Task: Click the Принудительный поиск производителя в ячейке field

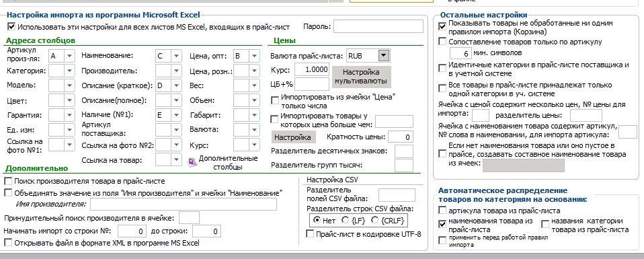Action: click(x=190, y=218)
